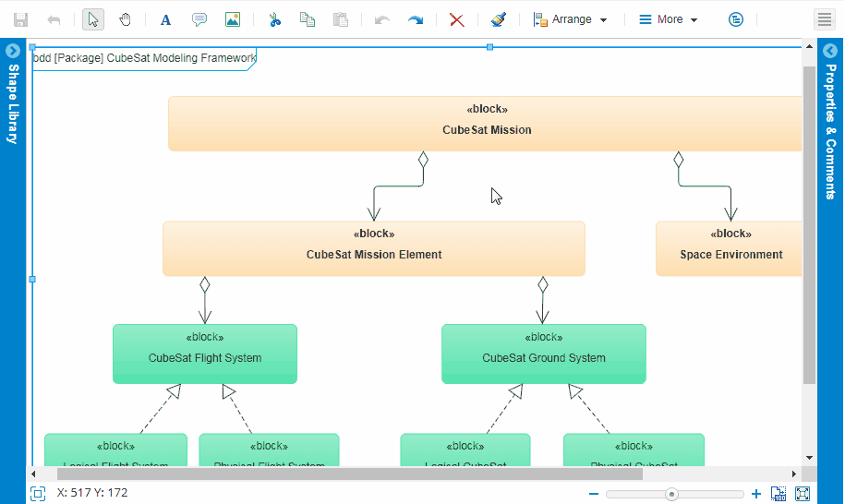Select the CubeSat Mission Element block
This screenshot has width=845, height=504.
pyautogui.click(x=374, y=249)
